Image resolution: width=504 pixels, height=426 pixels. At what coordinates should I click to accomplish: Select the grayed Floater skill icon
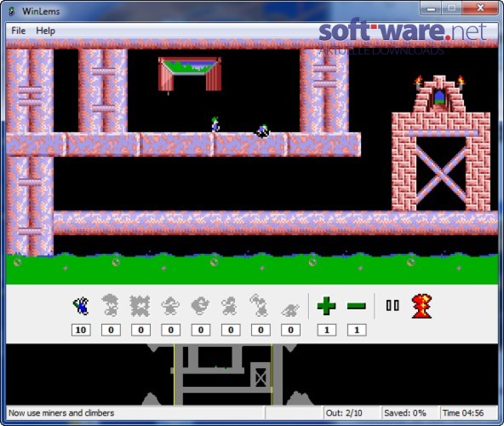point(111,305)
